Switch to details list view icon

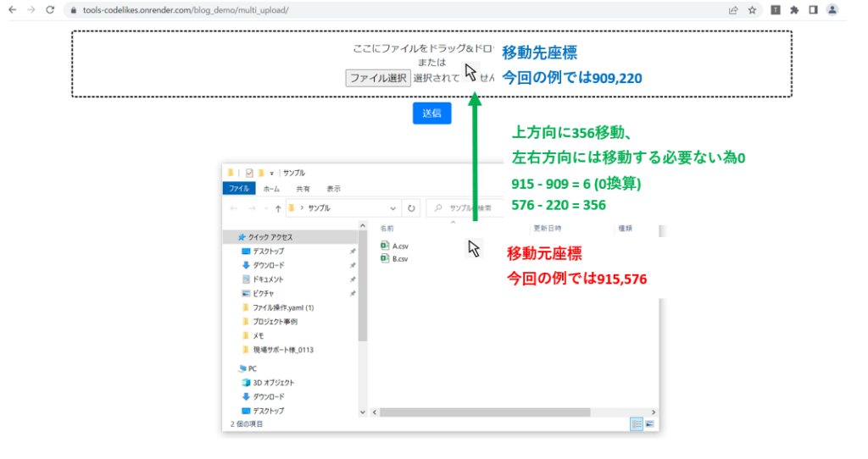(637, 423)
